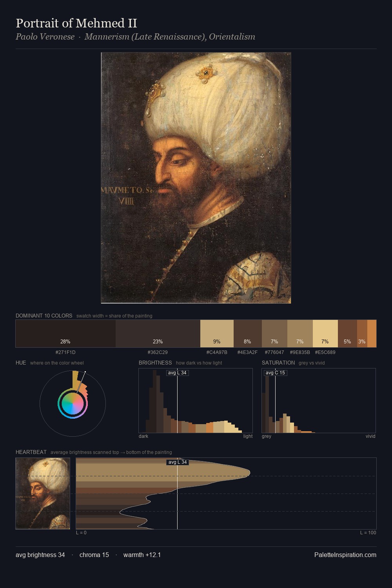The image size is (392, 588).
Task: Click hex code '#776047' label
Action: coord(274,352)
